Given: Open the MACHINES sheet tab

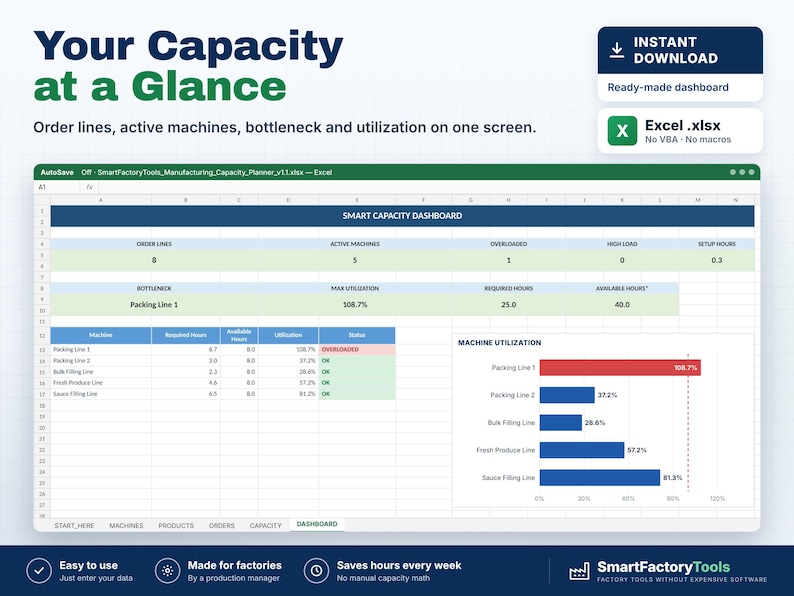Looking at the screenshot, I should [126, 526].
